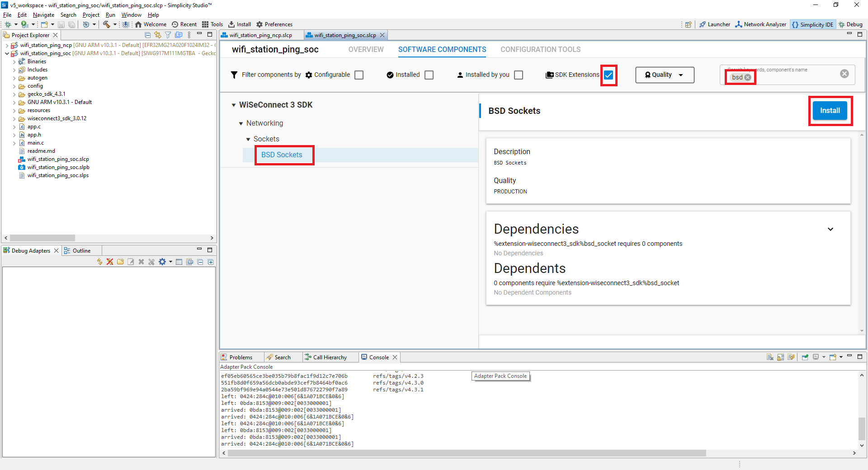Open the Preferences dialog
Screen dimensions: 868x470
click(274, 24)
